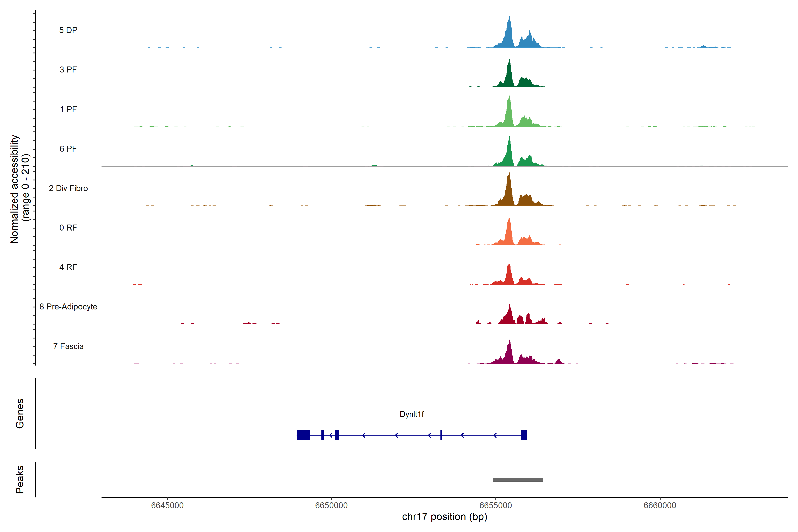Image resolution: width=798 pixels, height=532 pixels.
Task: Select the 2 Div Fibro label
Action: tap(68, 188)
